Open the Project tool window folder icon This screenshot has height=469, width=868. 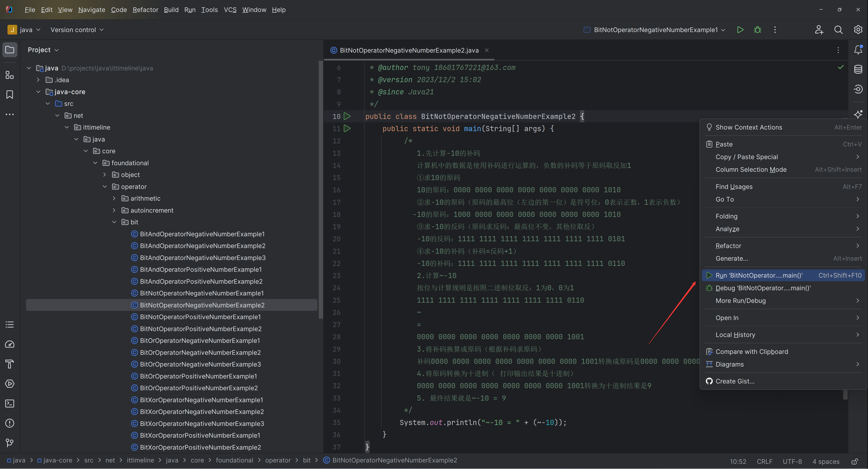10,50
